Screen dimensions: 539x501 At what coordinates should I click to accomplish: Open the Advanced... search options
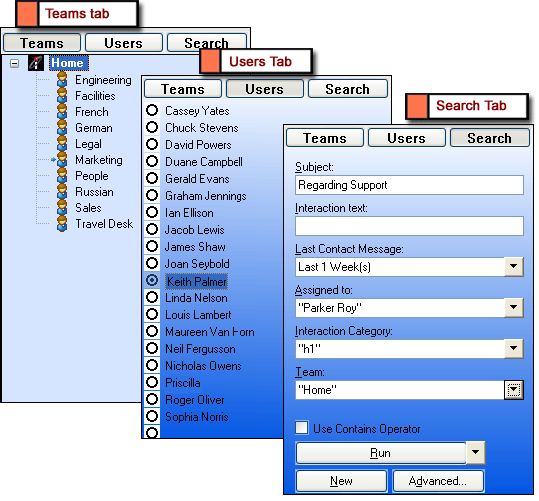438,481
